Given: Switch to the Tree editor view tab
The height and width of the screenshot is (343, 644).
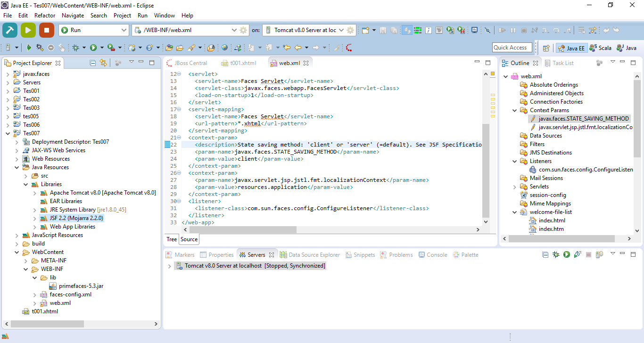Looking at the screenshot, I should 172,239.
